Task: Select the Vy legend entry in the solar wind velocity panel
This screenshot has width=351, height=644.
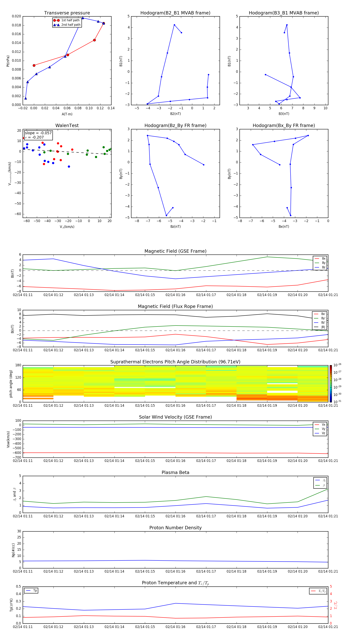Action: pos(320,429)
